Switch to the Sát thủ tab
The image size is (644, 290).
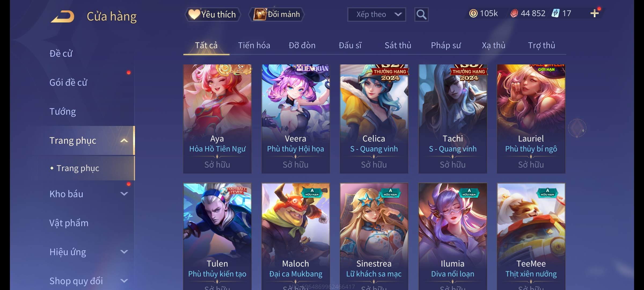(398, 45)
